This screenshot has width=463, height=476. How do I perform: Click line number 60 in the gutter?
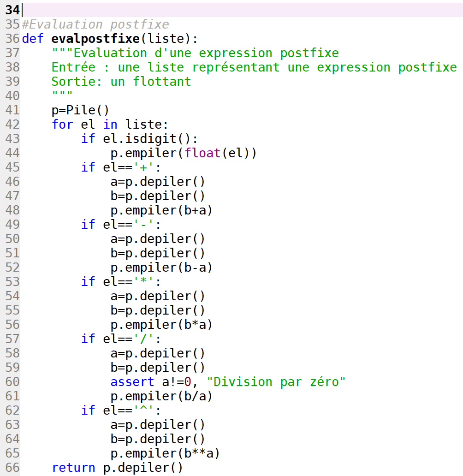tap(12, 381)
